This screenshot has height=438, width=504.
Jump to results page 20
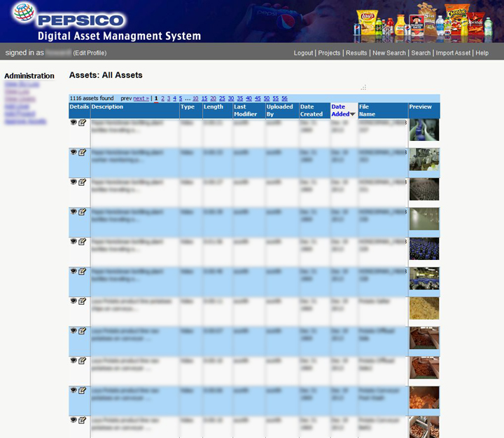point(213,99)
